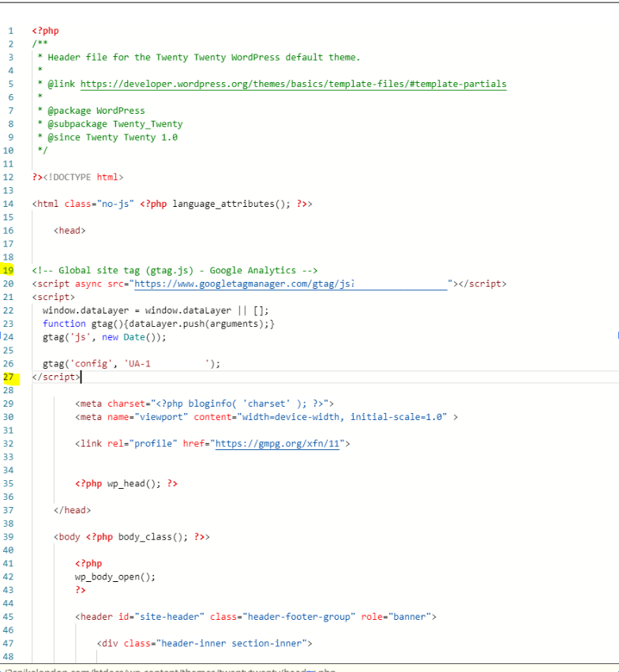Click highlighted line number 27 in gutter
This screenshot has width=619, height=672.
tap(9, 377)
